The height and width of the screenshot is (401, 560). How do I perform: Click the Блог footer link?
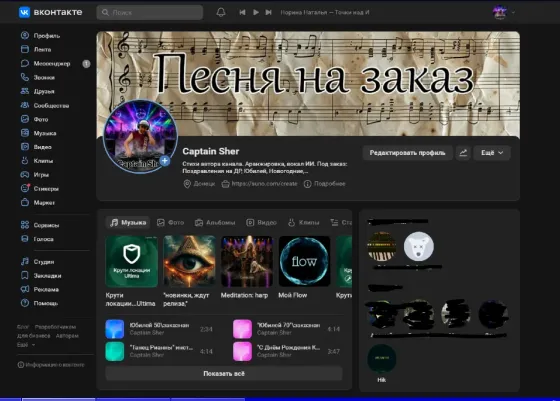22,327
